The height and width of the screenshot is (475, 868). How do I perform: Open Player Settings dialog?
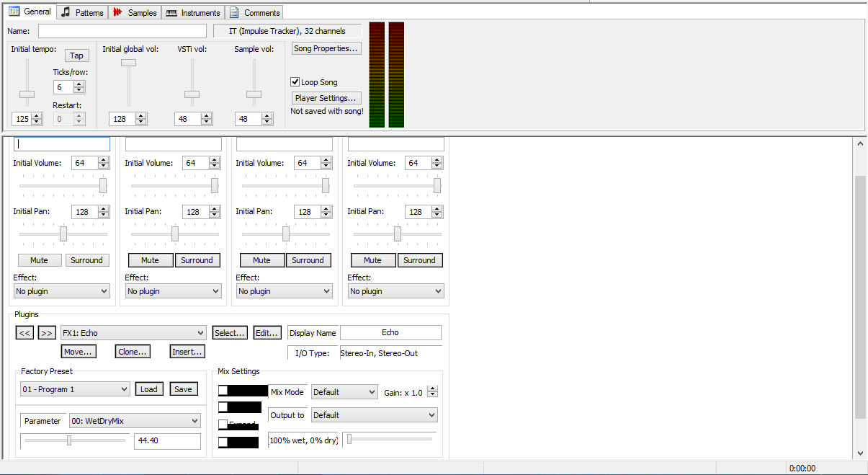point(326,98)
